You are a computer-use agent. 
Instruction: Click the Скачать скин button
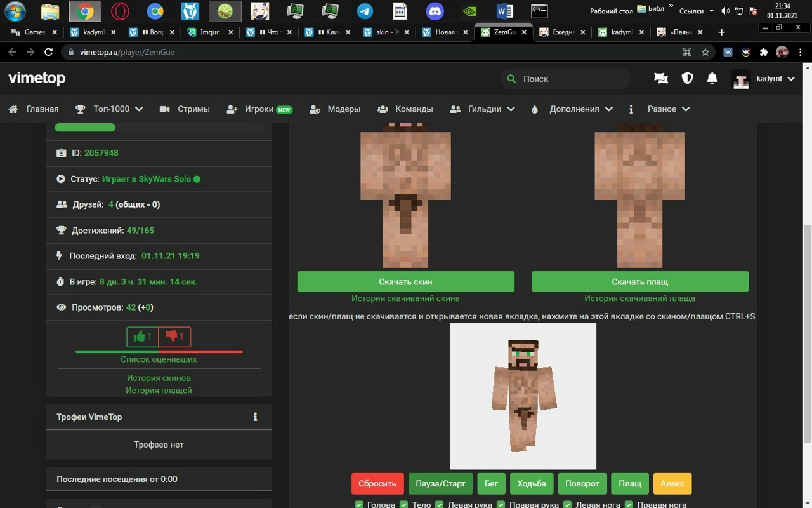coord(405,282)
